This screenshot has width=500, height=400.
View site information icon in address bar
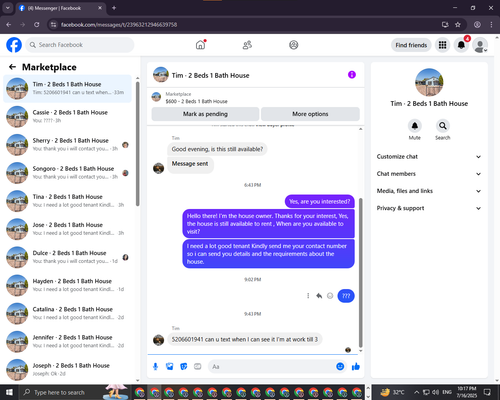(x=53, y=25)
